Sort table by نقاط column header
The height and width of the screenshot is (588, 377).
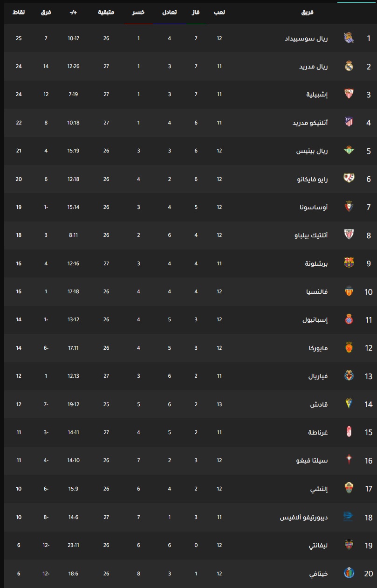tap(19, 12)
